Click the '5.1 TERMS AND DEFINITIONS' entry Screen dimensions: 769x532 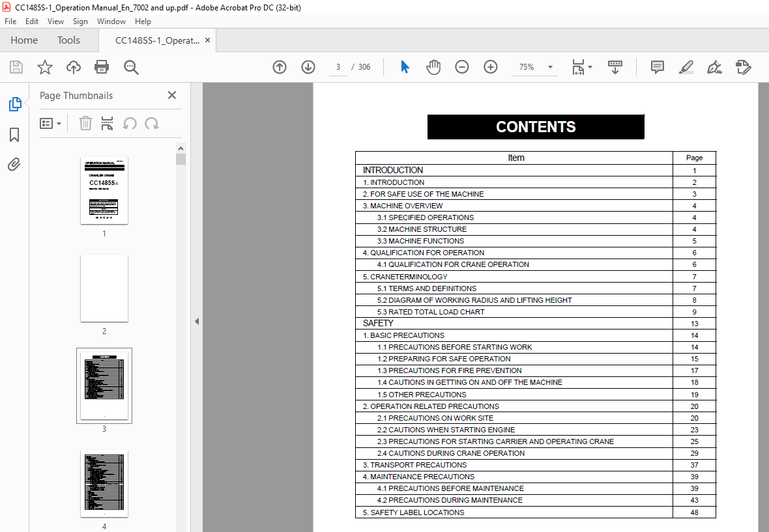coord(427,288)
